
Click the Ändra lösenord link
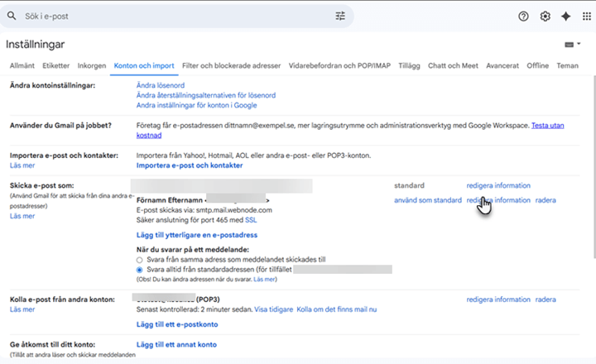coord(161,85)
